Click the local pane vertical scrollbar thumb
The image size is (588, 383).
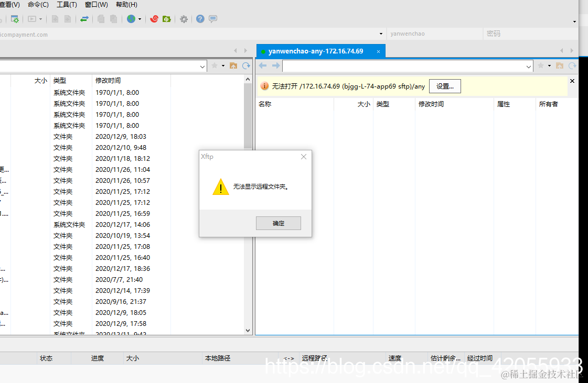click(x=248, y=116)
